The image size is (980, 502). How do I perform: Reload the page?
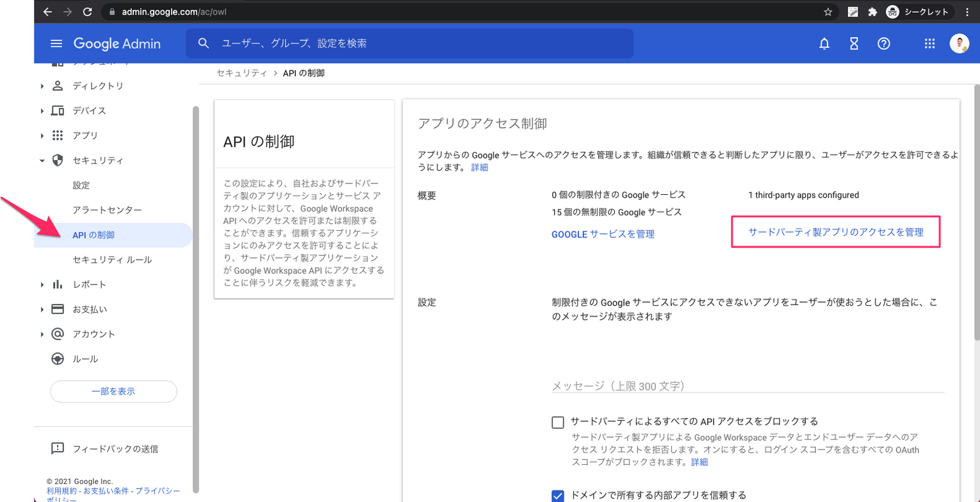[x=88, y=12]
